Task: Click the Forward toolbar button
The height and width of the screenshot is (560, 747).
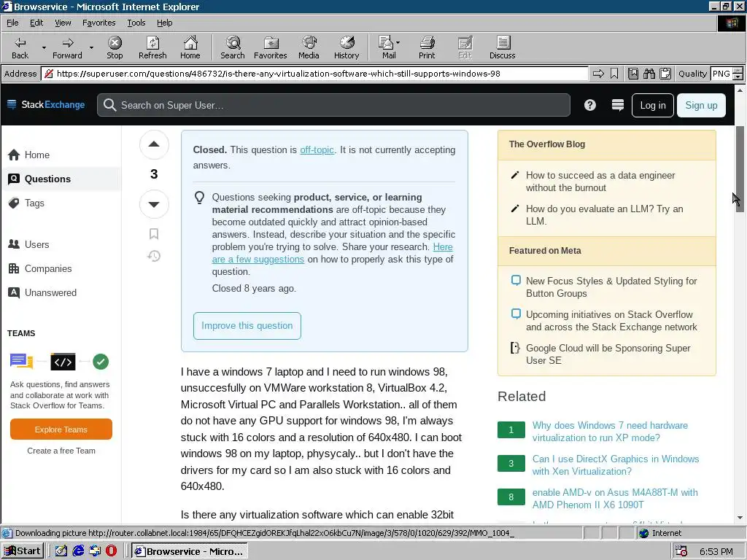Action: tap(67, 47)
